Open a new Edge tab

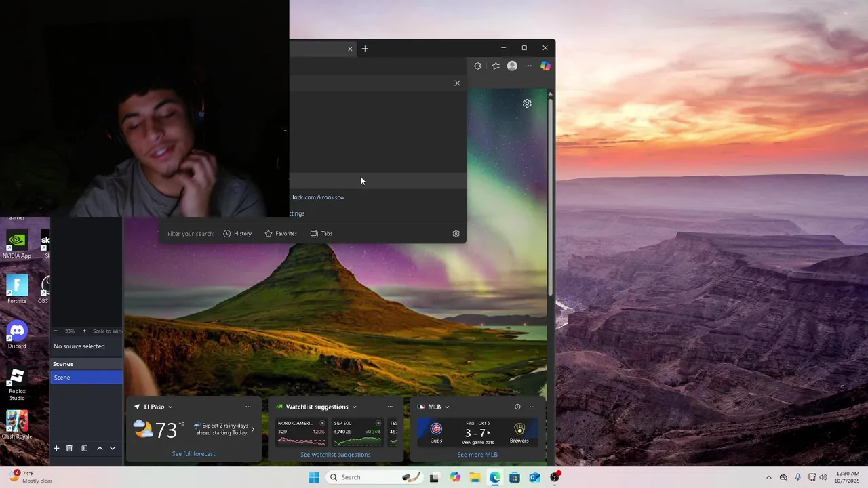click(x=365, y=48)
